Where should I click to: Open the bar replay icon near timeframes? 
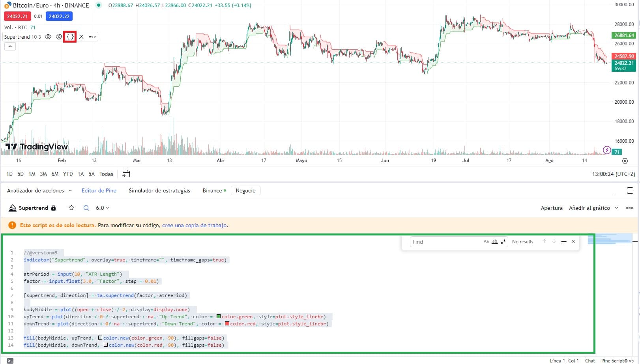126,174
